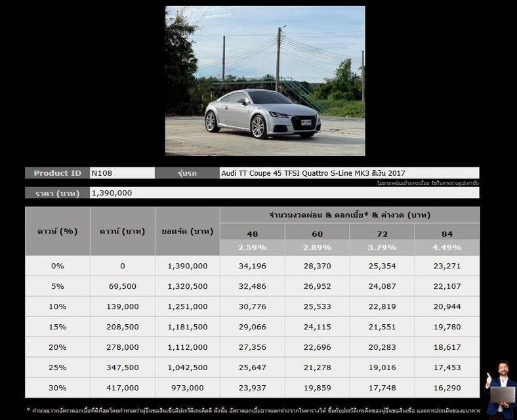Click the 17,748 installment value
This screenshot has height=420, width=517.
click(382, 388)
